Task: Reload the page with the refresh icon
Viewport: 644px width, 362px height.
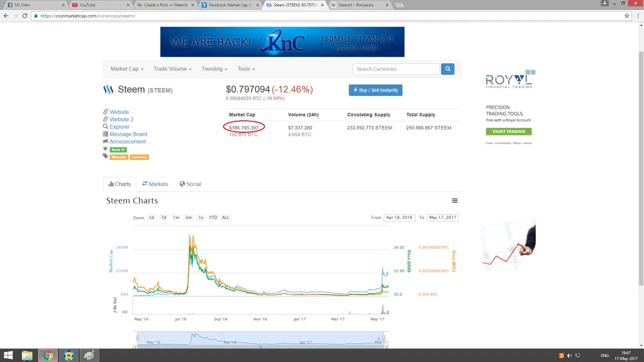Action: (x=25, y=16)
